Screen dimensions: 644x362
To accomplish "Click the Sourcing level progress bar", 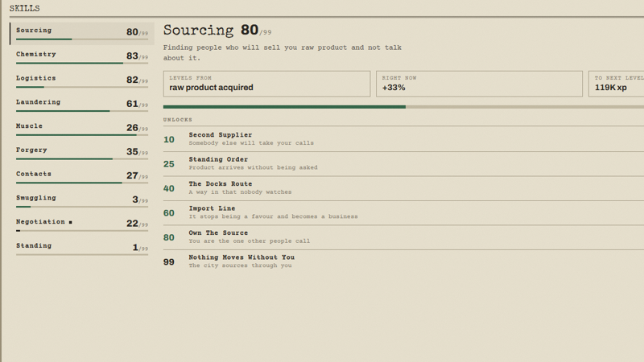I will pos(403,107).
